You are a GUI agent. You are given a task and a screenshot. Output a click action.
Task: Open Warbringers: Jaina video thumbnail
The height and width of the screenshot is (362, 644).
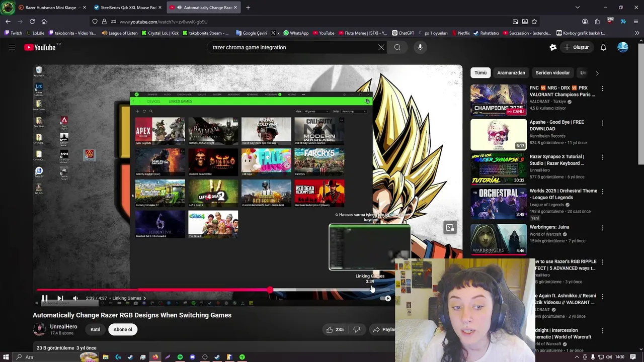[499, 239]
